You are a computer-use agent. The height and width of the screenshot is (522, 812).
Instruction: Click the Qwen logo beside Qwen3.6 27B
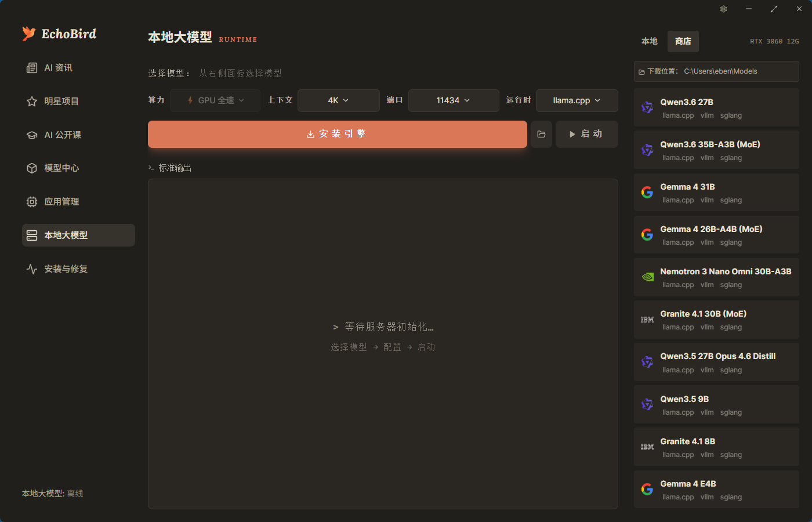coord(647,107)
